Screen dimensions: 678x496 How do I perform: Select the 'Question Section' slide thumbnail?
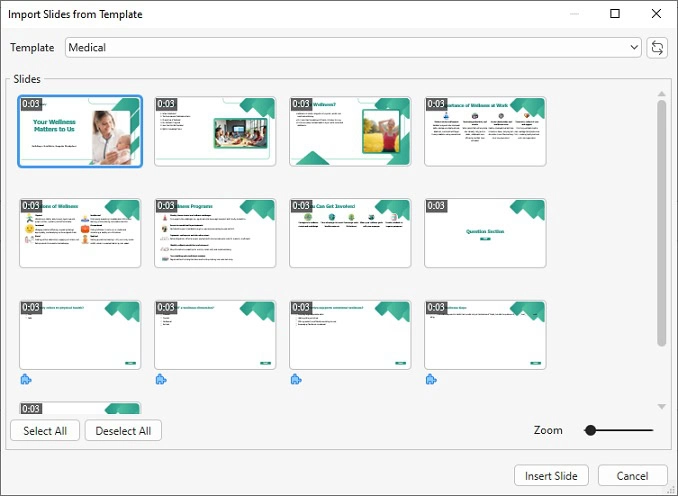click(x=485, y=233)
